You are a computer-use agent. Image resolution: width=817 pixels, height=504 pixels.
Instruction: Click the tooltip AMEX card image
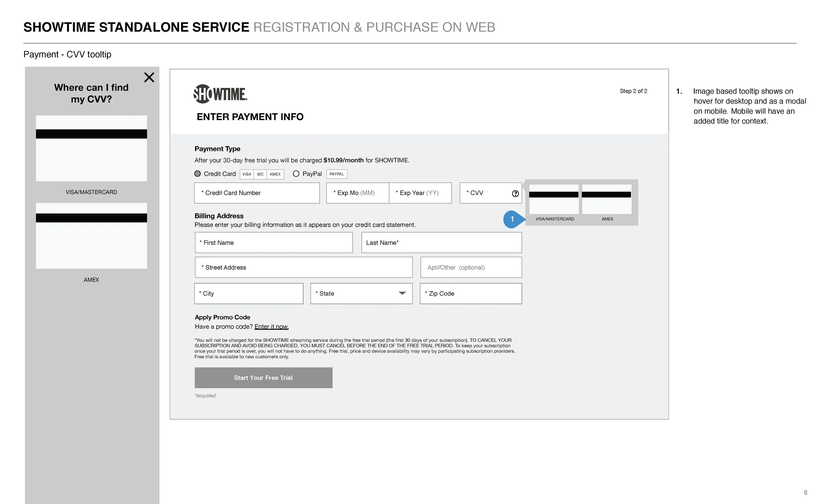pyautogui.click(x=606, y=199)
